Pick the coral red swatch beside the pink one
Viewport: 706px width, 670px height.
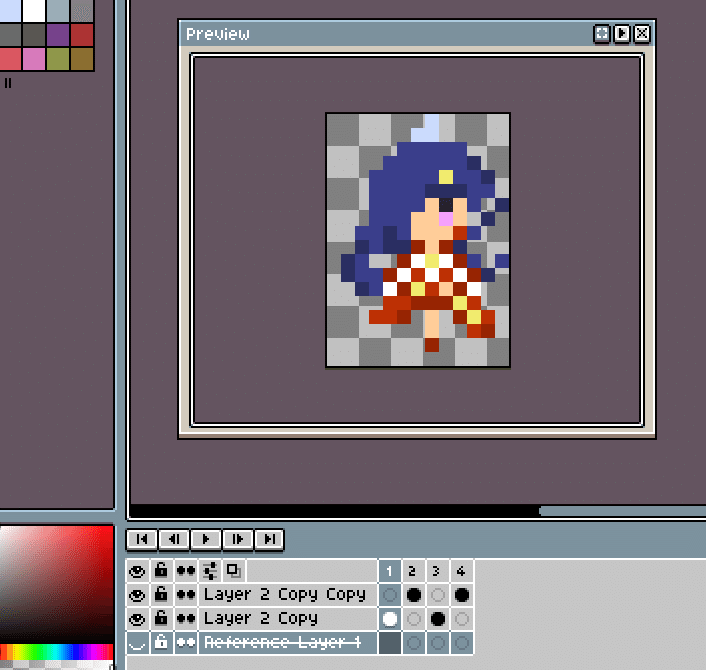click(x=10, y=59)
